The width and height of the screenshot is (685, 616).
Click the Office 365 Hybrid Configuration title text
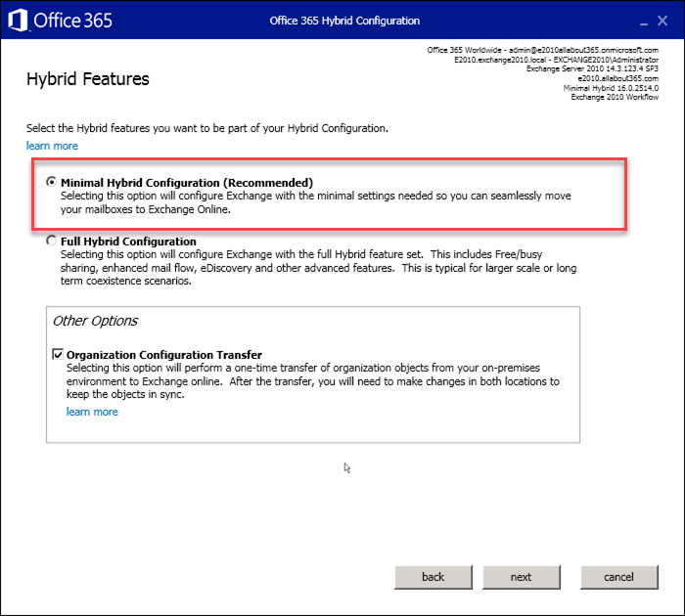click(x=344, y=21)
